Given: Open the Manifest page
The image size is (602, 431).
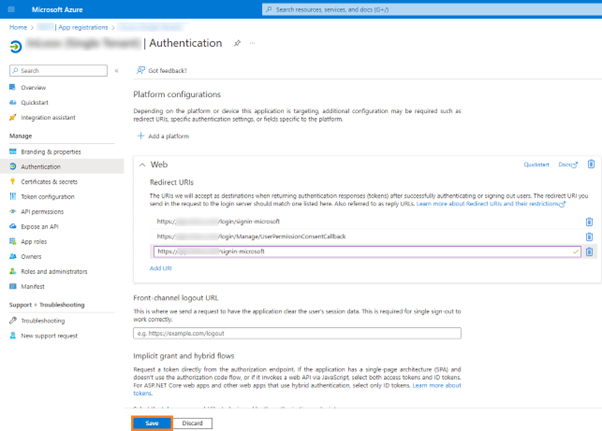Looking at the screenshot, I should pos(33,286).
